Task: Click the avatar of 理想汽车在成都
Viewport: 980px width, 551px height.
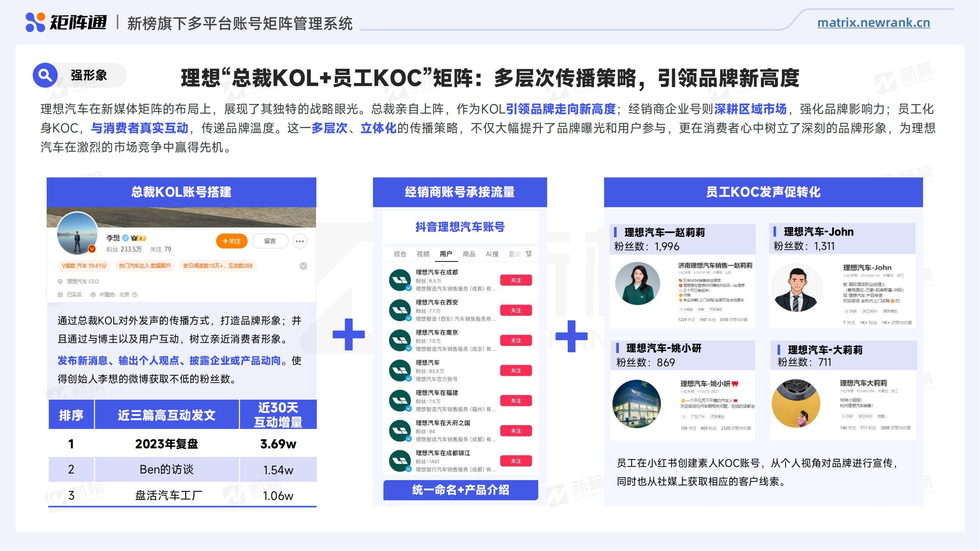Action: tap(400, 280)
